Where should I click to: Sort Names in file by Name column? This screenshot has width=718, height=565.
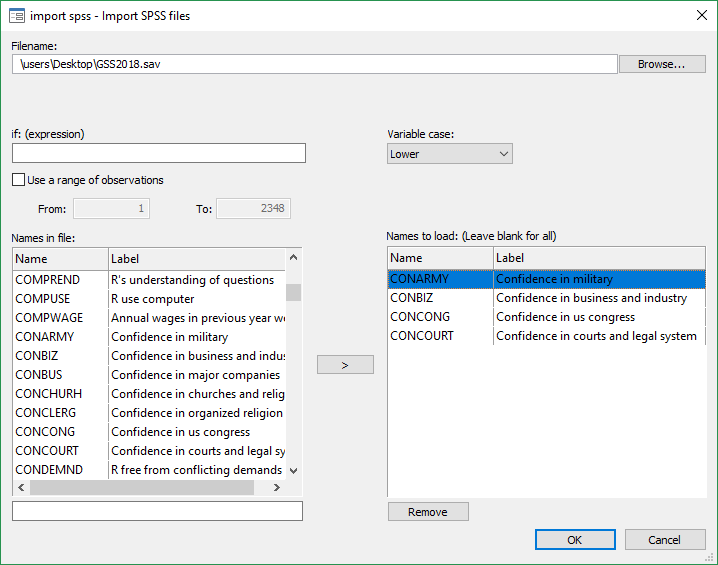[x=60, y=259]
